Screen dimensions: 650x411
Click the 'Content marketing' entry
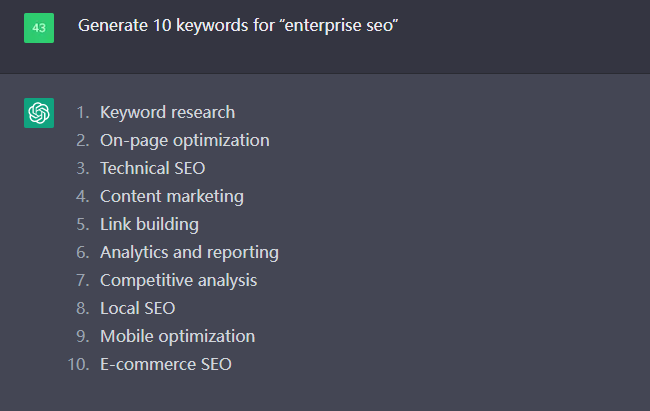point(172,197)
